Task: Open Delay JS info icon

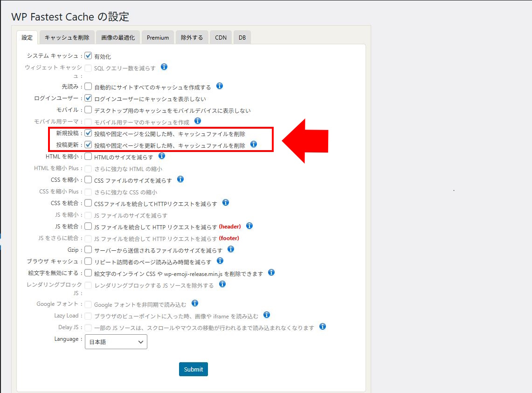Action: pos(323,326)
